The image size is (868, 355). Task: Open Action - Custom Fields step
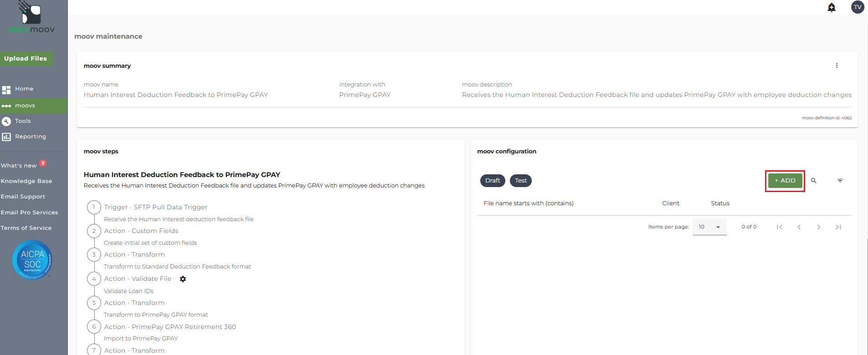click(141, 231)
